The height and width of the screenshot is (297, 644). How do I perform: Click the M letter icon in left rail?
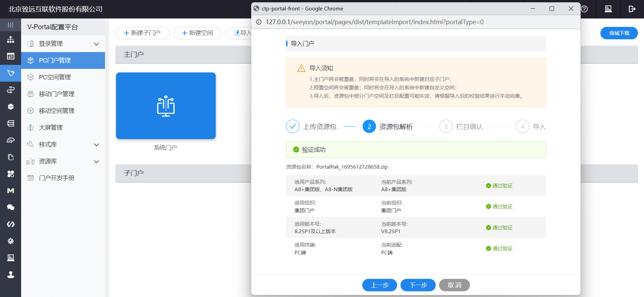[11, 190]
